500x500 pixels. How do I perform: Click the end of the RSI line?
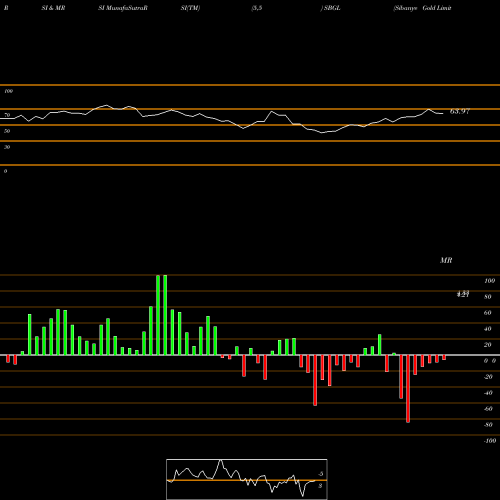[443, 114]
